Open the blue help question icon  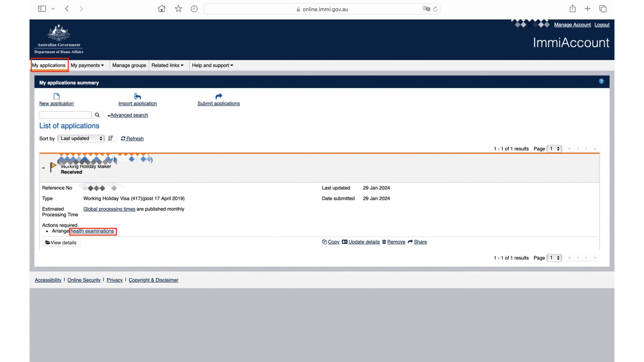[x=601, y=81]
